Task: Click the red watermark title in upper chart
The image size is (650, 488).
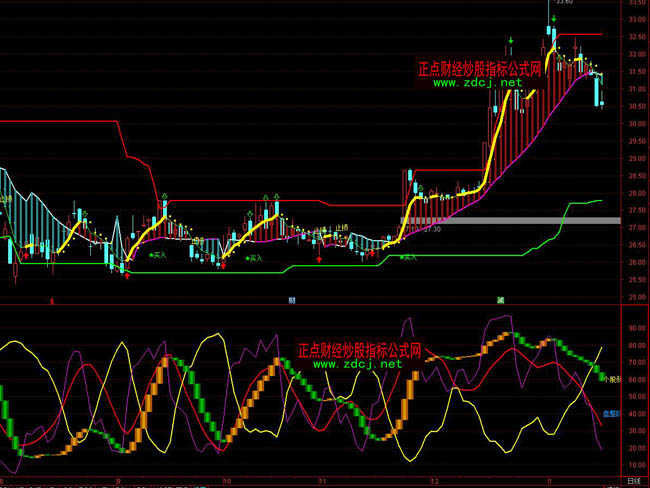Action: pos(479,69)
